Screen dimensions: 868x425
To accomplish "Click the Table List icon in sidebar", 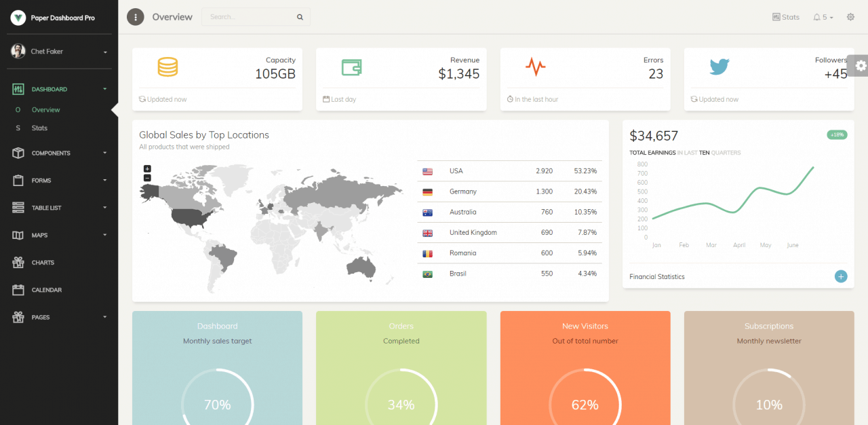I will click(18, 208).
